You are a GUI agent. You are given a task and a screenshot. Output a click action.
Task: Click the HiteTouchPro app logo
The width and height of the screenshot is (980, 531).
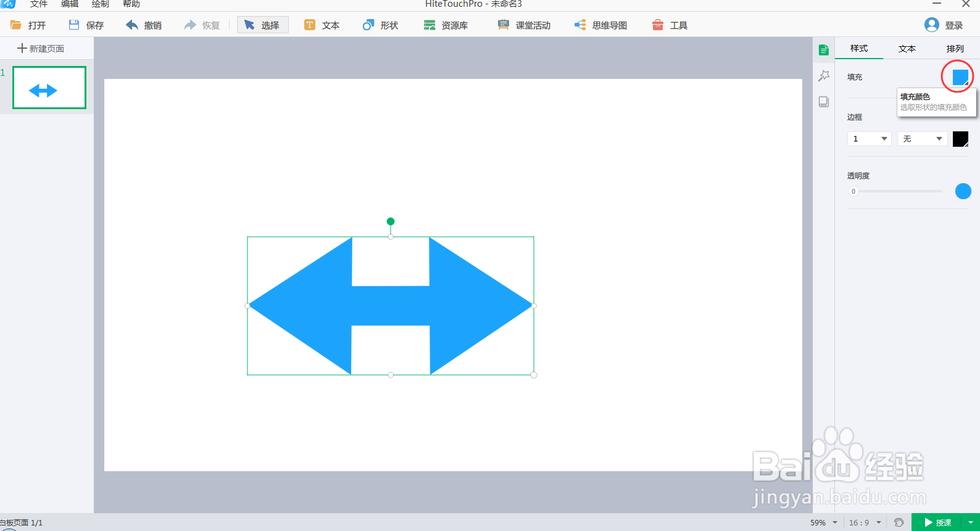(7, 4)
